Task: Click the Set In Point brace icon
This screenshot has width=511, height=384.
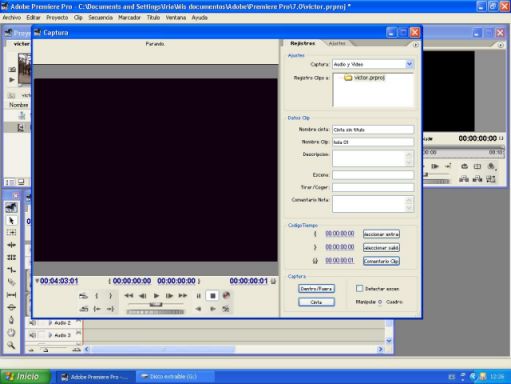Action: (x=97, y=296)
